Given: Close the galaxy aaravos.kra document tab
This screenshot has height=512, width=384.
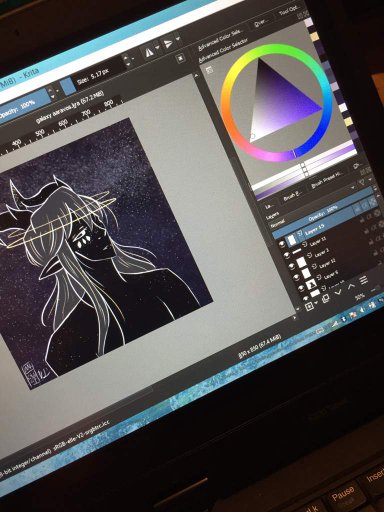Looking at the screenshot, I should coord(180,59).
